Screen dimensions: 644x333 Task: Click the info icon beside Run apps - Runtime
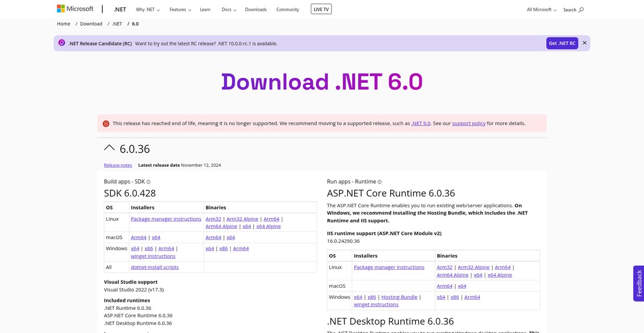pyautogui.click(x=379, y=182)
